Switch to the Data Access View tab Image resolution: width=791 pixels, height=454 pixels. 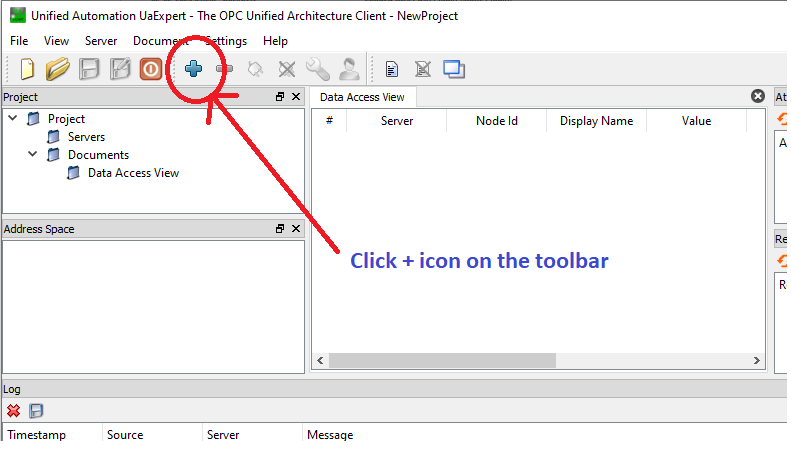[362, 97]
